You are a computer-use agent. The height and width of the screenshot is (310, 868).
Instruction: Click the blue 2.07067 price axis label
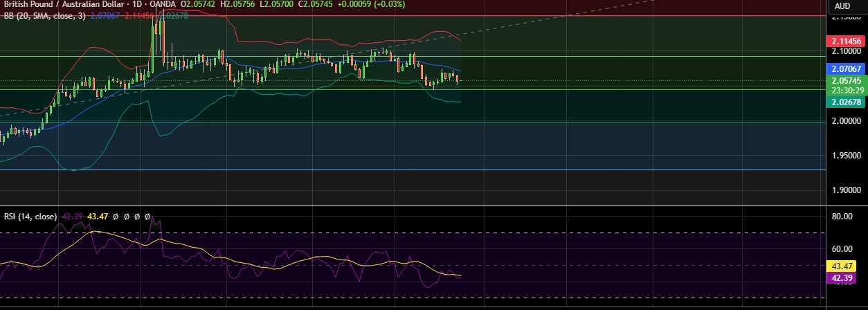pos(846,69)
